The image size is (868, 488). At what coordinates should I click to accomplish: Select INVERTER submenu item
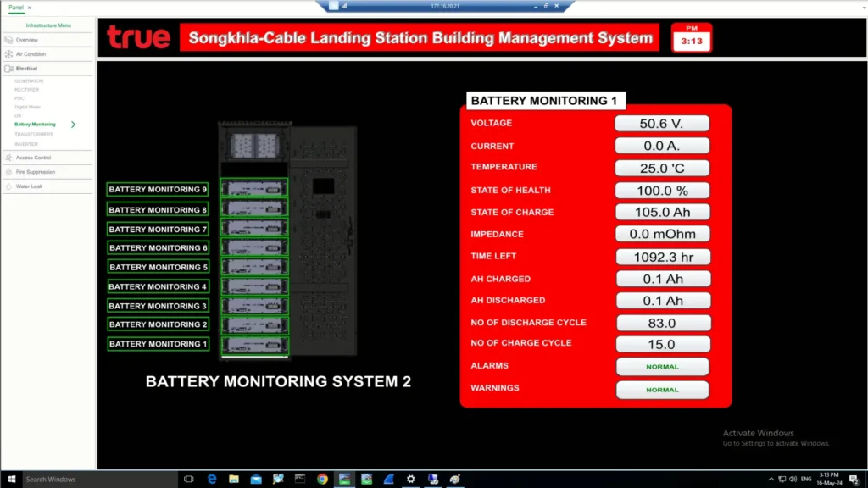26,144
